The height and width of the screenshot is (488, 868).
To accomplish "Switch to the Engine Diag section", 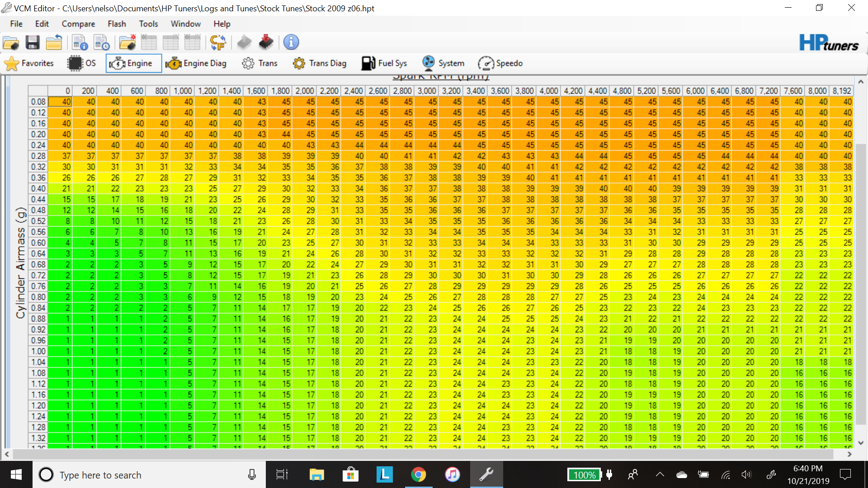I will pyautogui.click(x=196, y=63).
